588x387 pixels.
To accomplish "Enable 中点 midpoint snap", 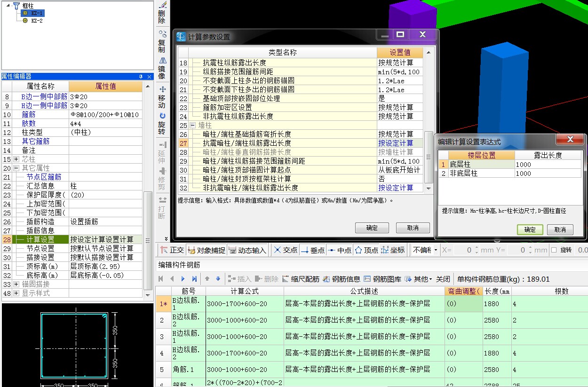I will pos(340,250).
